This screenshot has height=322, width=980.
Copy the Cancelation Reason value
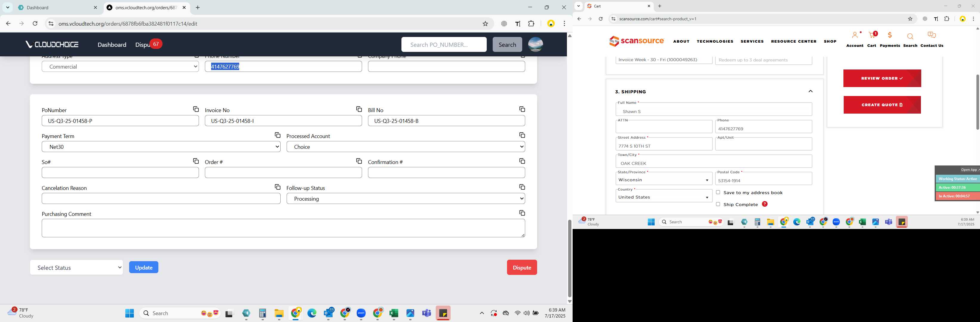tap(277, 187)
